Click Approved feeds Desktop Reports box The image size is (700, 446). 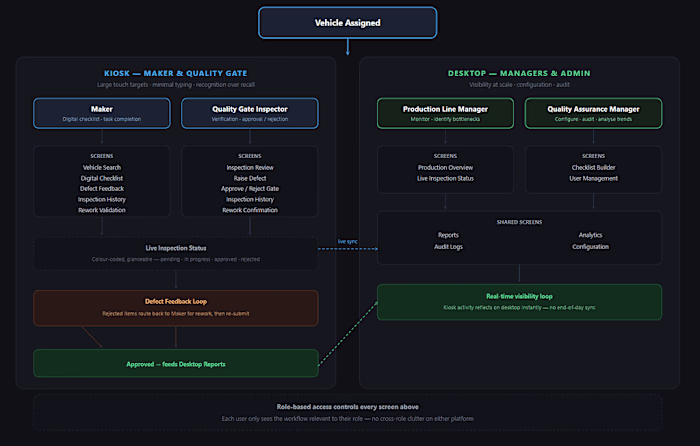point(176,364)
